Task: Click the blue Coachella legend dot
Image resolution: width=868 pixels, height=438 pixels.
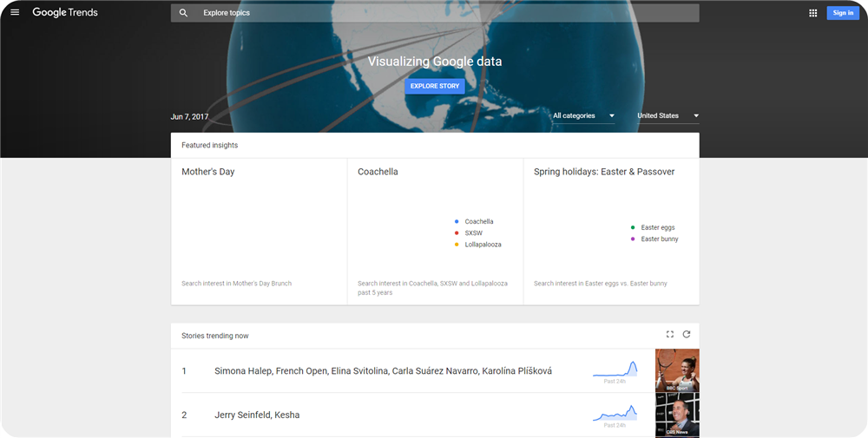Action: pyautogui.click(x=457, y=221)
